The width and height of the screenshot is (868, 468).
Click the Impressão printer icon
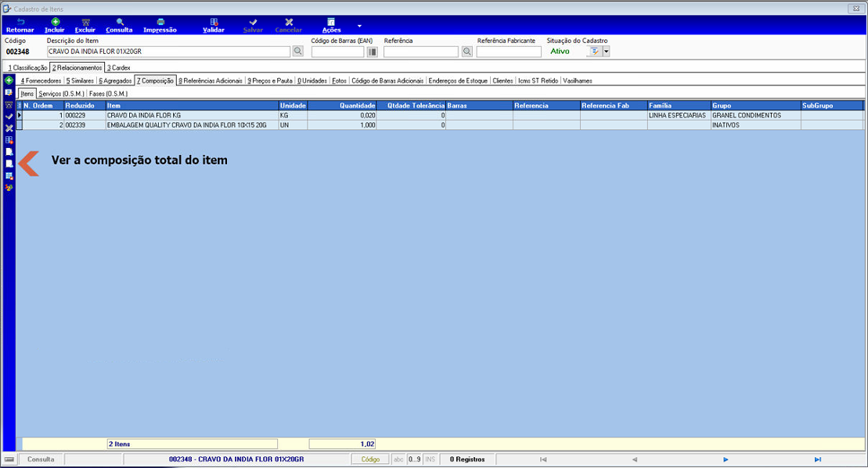(160, 22)
